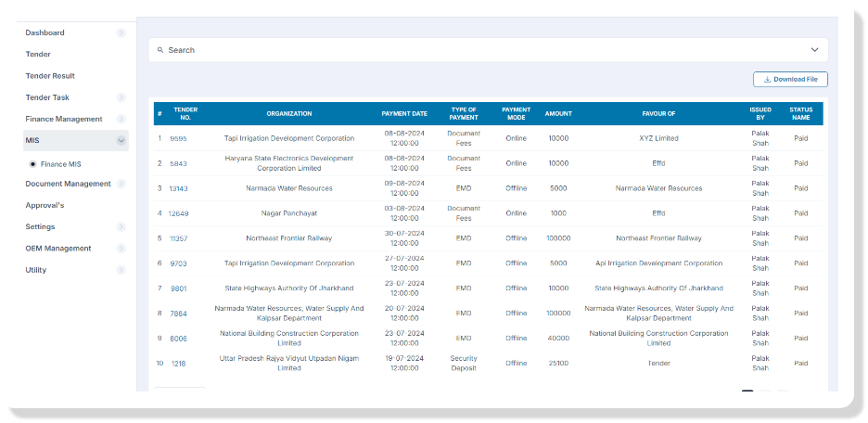Open tender number 9595 link
This screenshot has height=423, width=868.
pyautogui.click(x=178, y=138)
